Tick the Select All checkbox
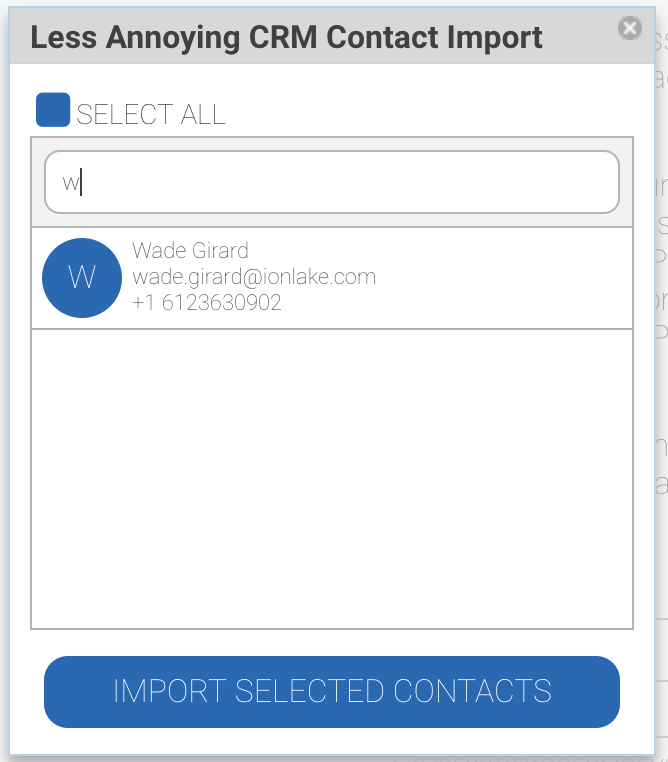The width and height of the screenshot is (668, 762). [x=53, y=110]
